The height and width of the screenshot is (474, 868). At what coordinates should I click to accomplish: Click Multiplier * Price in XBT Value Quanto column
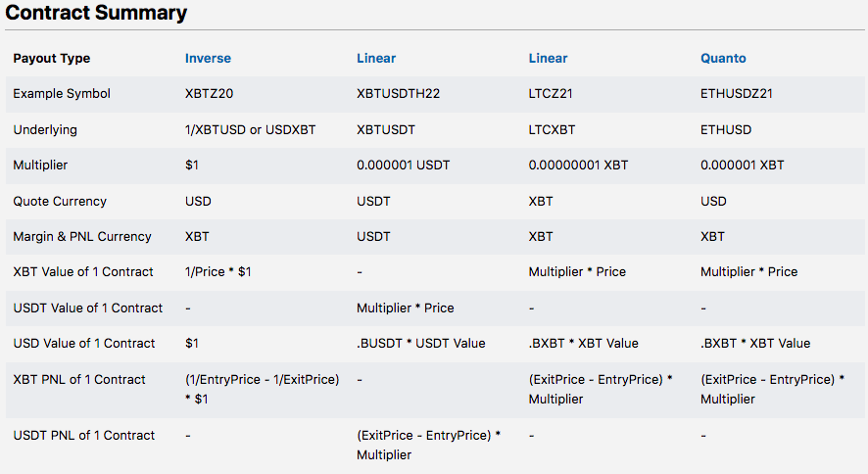(x=748, y=271)
